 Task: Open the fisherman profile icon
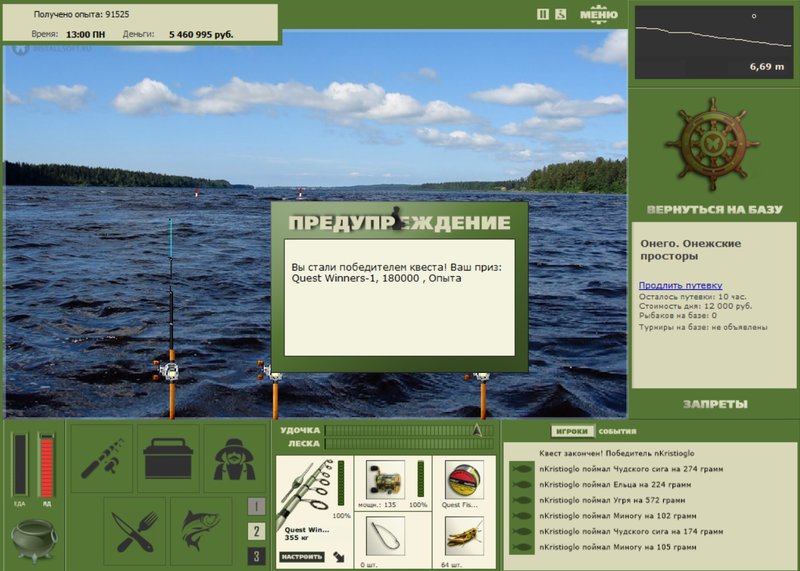tap(235, 458)
